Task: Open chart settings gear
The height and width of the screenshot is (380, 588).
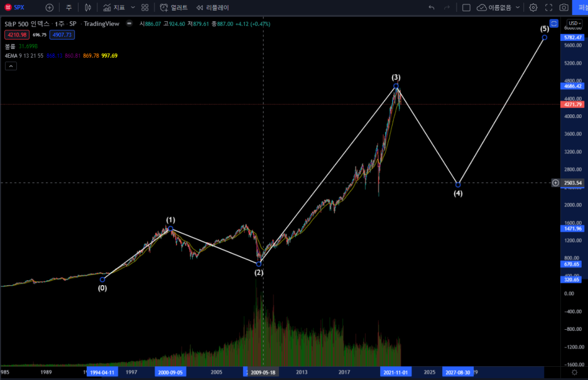Action: pyautogui.click(x=533, y=8)
